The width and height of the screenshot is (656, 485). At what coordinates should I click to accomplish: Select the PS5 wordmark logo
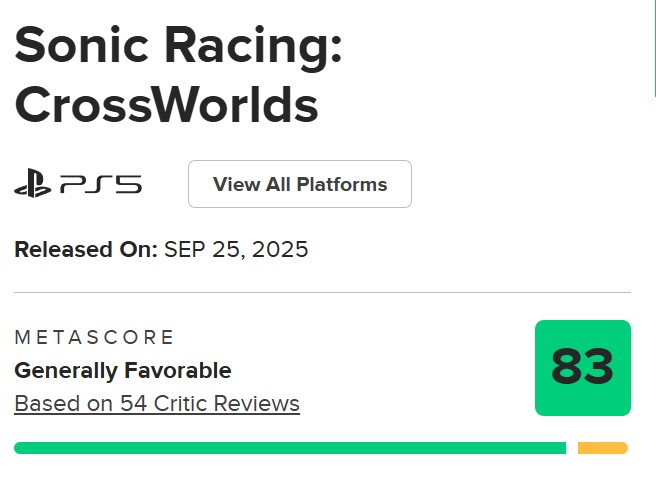coord(101,184)
